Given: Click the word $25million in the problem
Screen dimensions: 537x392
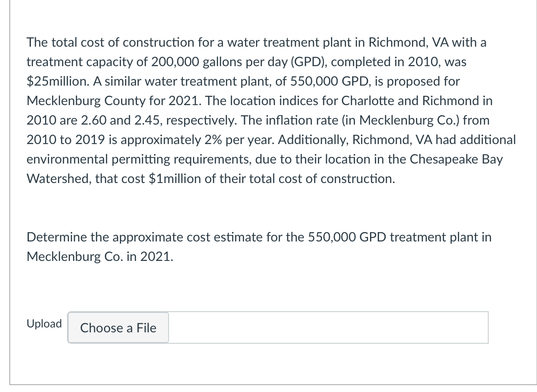Looking at the screenshot, I should tap(57, 82).
